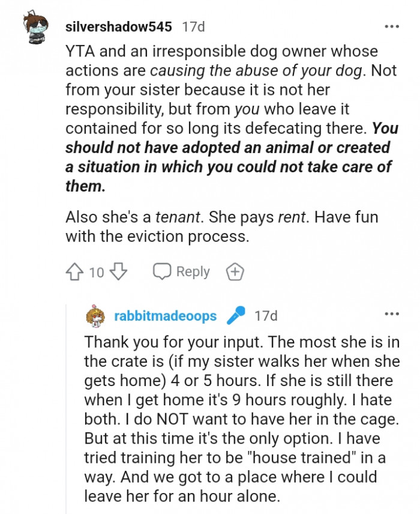Open rabbitmadeoops' profile via username

pyautogui.click(x=167, y=315)
